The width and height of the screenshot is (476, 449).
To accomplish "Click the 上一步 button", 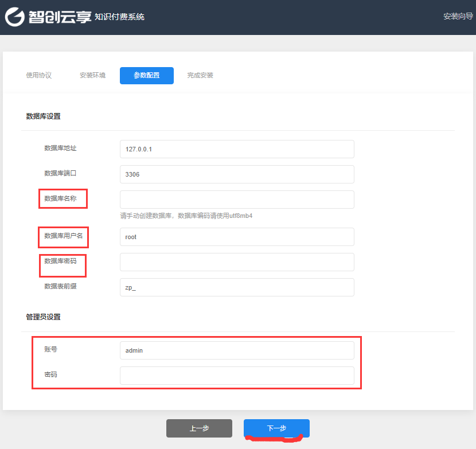I will [199, 428].
